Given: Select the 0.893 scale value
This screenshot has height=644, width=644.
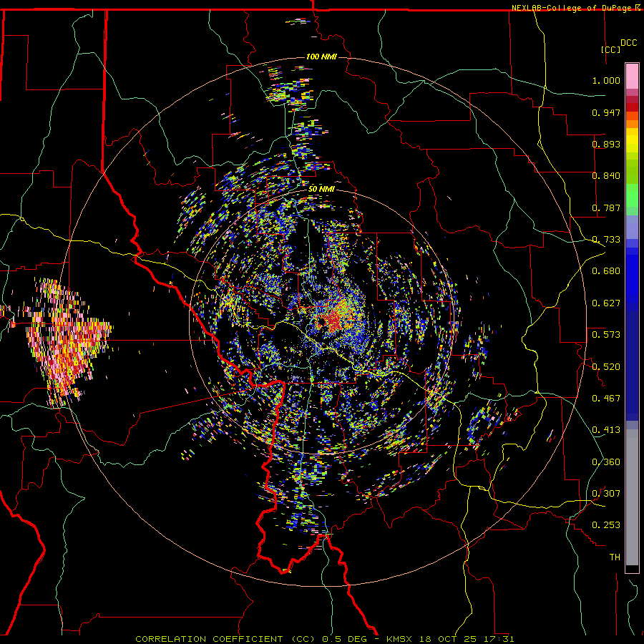Looking at the screenshot, I should coord(606,144).
